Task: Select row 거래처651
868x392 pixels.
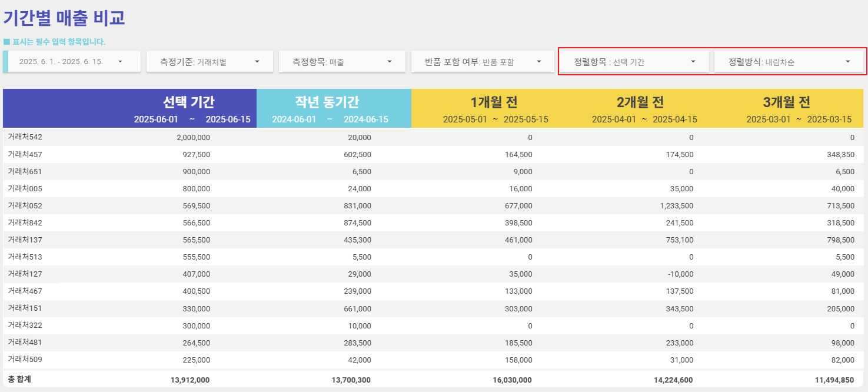Action: pyautogui.click(x=433, y=171)
